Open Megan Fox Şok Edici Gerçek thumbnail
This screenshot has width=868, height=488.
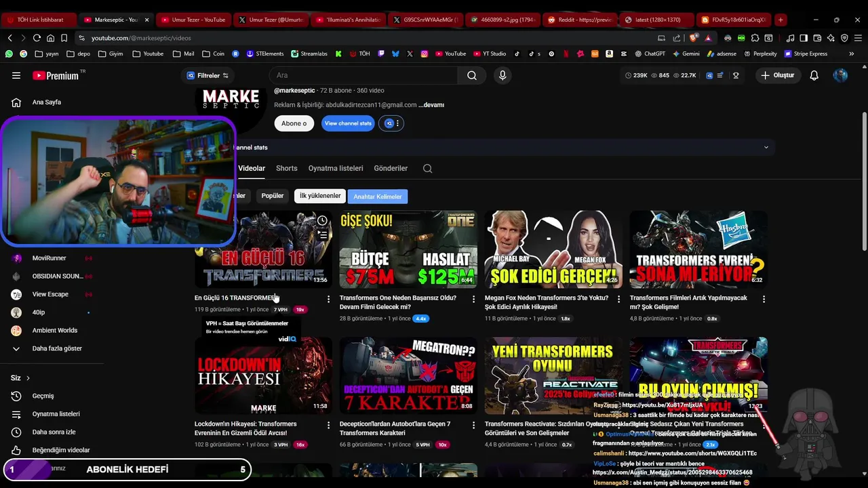(553, 249)
